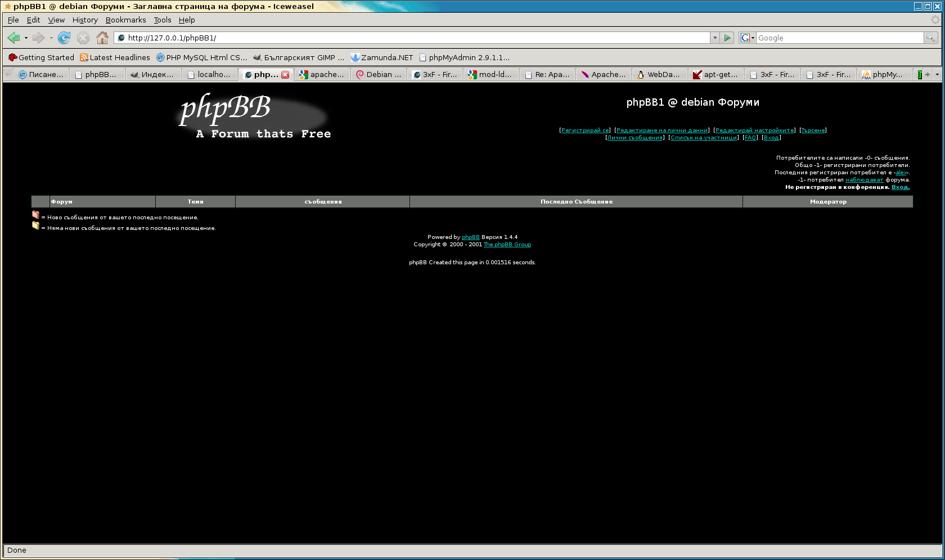Open the back-history dropdown arrow
The height and width of the screenshot is (560, 945).
click(26, 38)
